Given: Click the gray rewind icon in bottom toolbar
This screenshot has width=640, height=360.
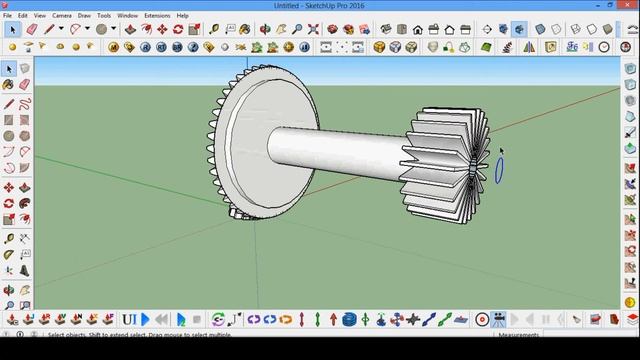Looking at the screenshot, I should click(x=162, y=320).
